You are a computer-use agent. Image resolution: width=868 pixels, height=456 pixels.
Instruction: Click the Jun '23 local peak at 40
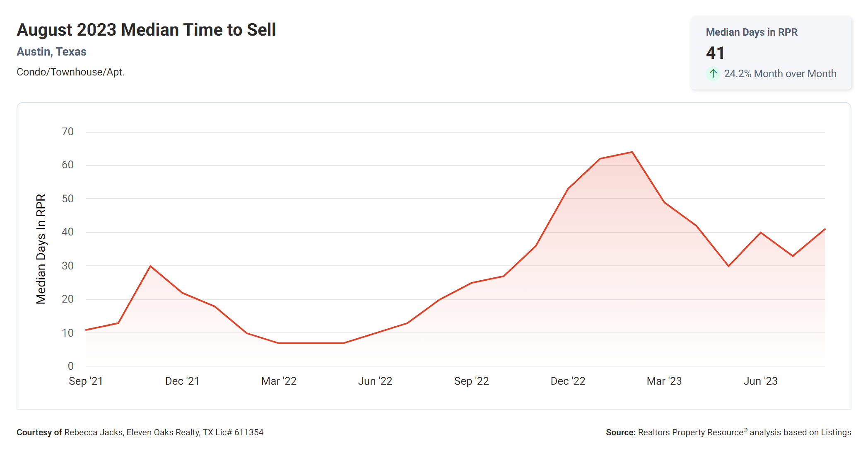(x=761, y=233)
